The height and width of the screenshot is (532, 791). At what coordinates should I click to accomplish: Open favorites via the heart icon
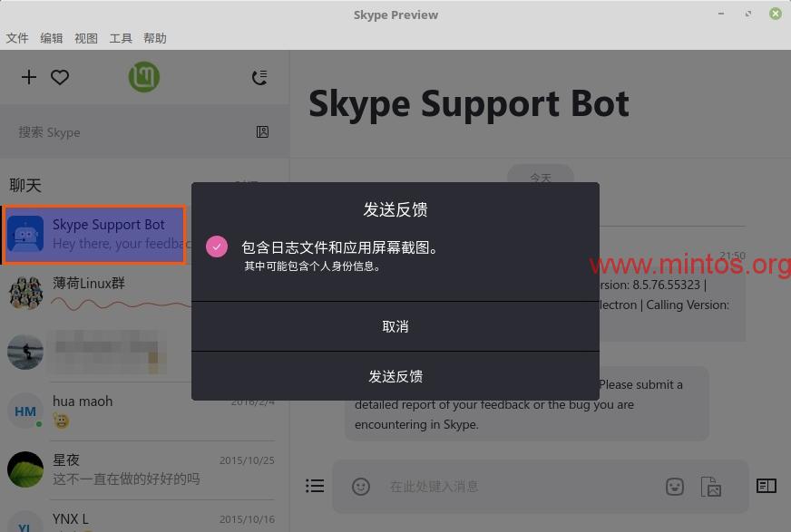pyautogui.click(x=60, y=77)
